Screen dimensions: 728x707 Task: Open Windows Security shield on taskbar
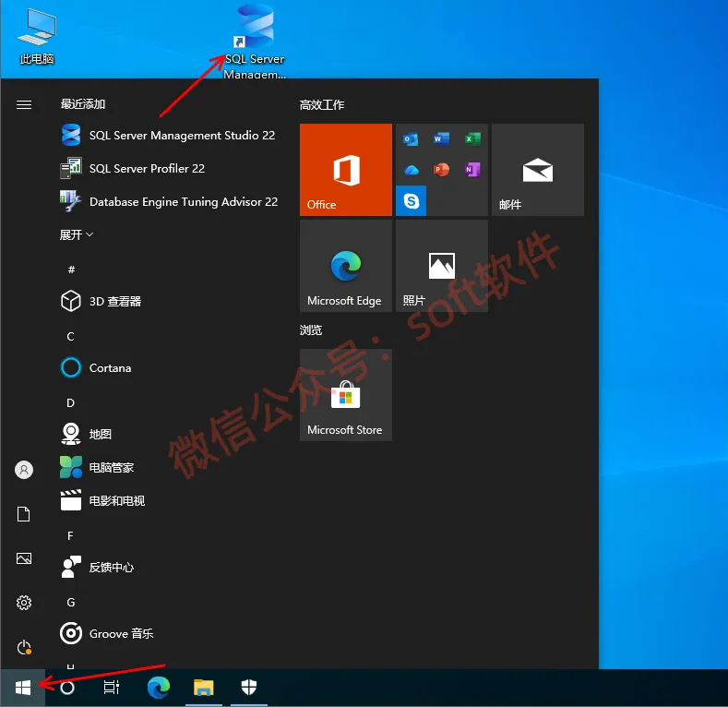click(249, 688)
